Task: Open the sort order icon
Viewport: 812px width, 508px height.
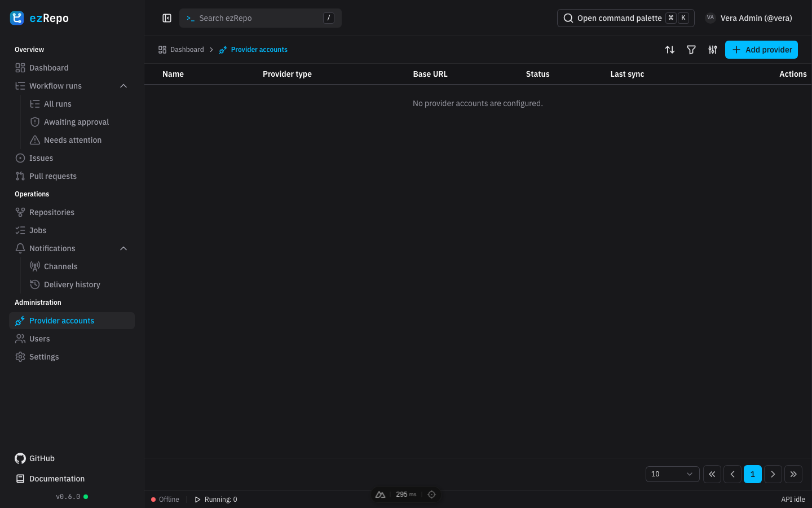Action: pos(670,50)
